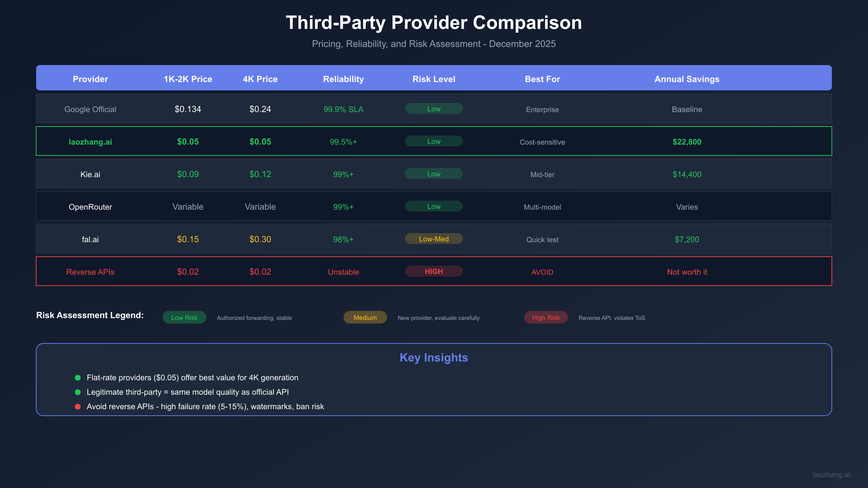The width and height of the screenshot is (868, 488).
Task: Open the Reliability column header
Action: (x=343, y=79)
